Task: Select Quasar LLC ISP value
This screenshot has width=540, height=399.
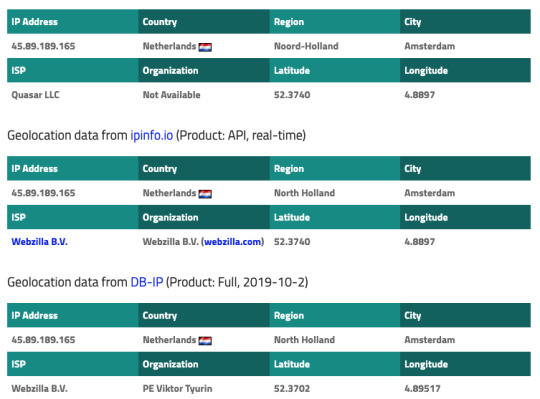Action: click(x=35, y=95)
